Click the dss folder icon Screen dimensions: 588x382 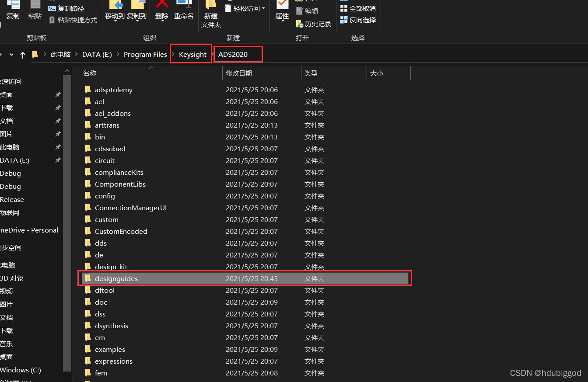87,314
